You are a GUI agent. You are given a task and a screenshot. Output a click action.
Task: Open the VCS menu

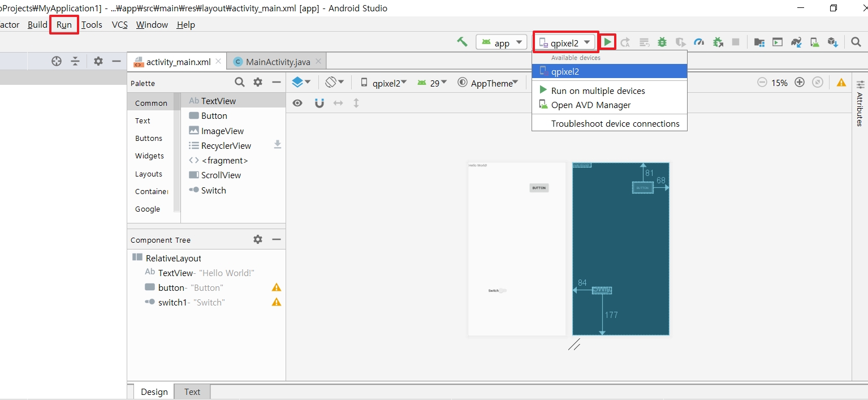(x=119, y=24)
